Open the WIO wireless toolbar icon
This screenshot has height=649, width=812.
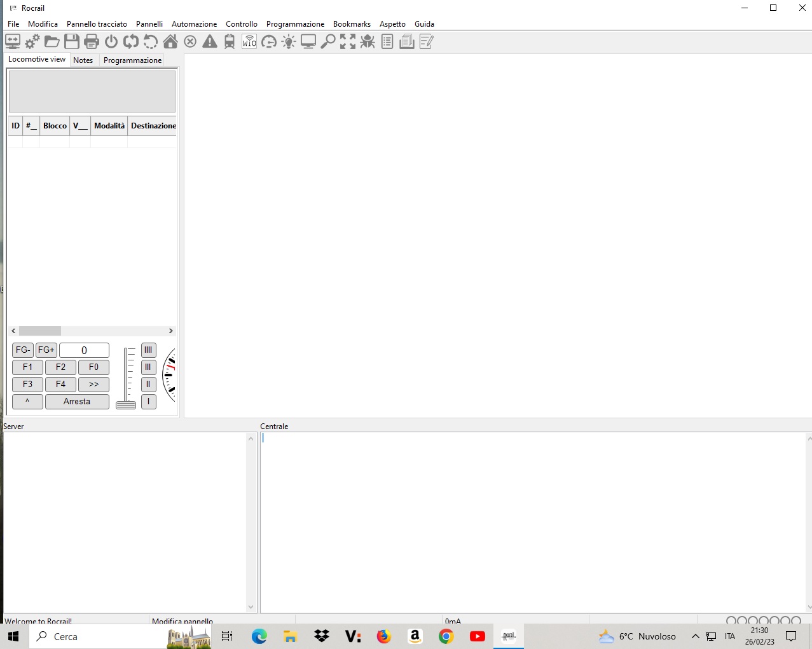tap(249, 42)
